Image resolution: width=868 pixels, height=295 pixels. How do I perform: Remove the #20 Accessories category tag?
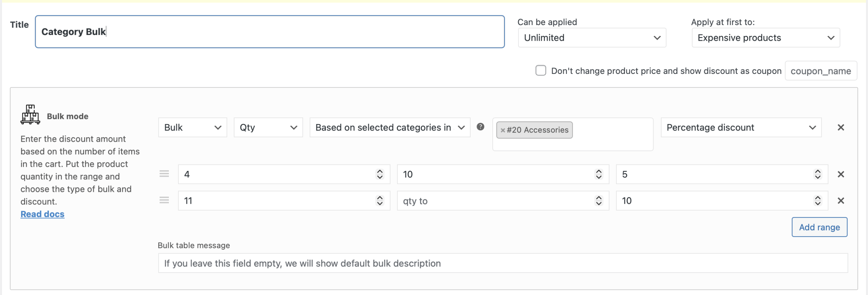pyautogui.click(x=502, y=130)
